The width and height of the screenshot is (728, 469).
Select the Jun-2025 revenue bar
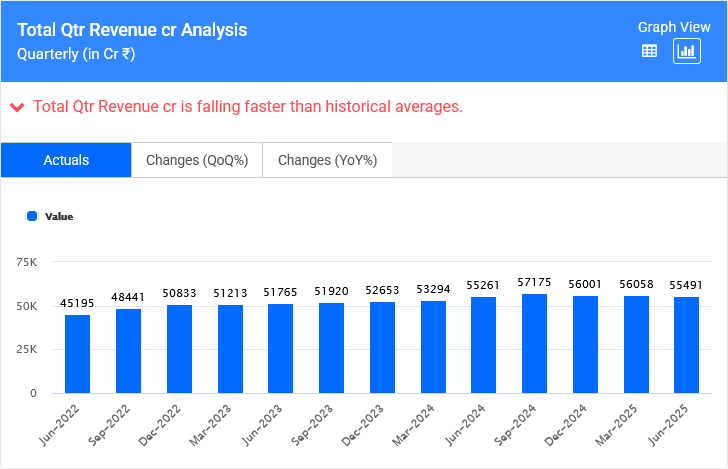[x=687, y=345]
